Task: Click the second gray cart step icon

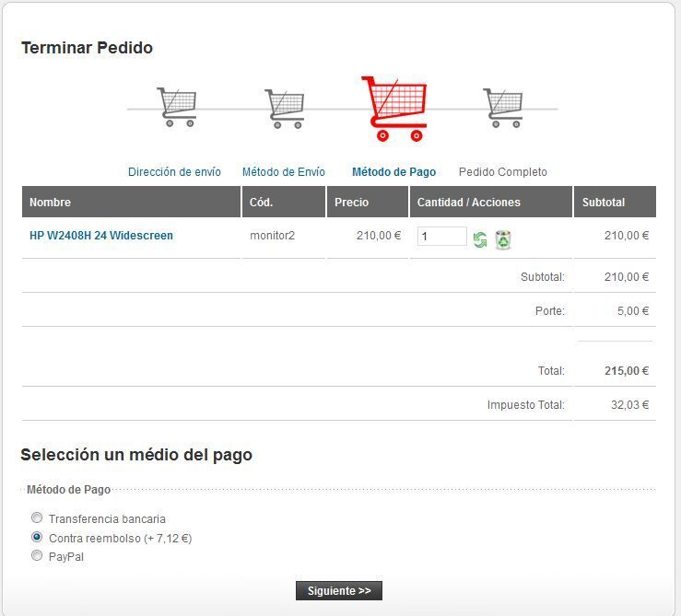Action: 285,109
